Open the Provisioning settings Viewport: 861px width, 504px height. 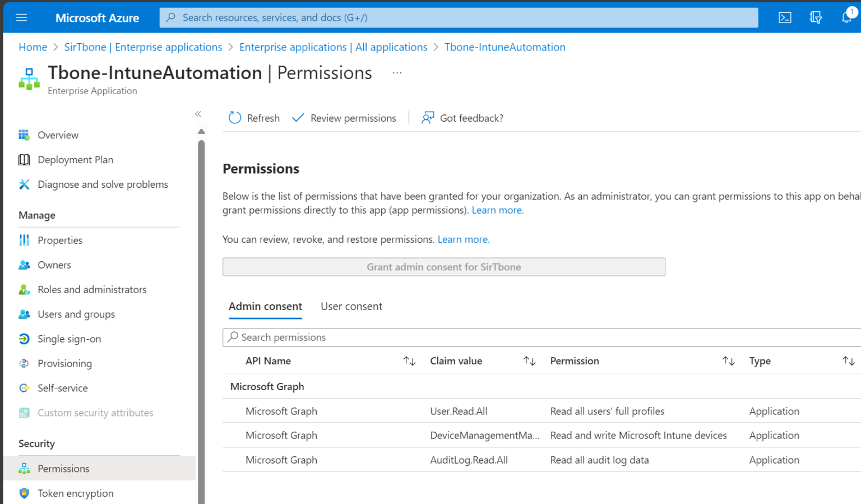click(x=64, y=363)
